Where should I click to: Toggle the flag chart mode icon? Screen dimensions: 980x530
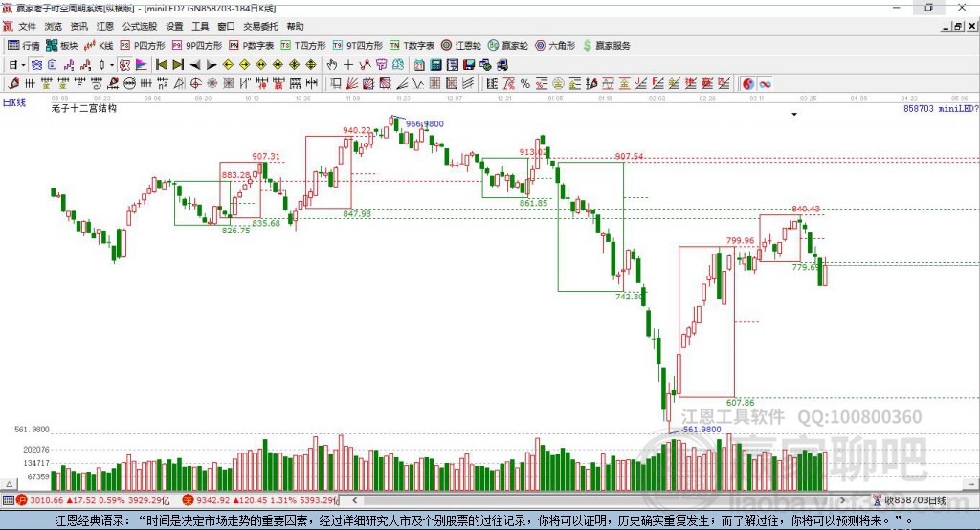(142, 65)
